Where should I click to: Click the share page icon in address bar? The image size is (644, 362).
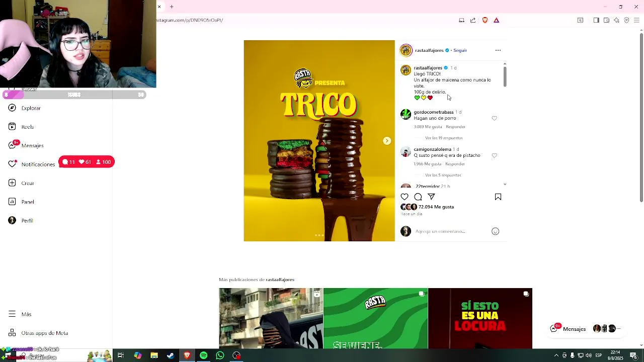(x=473, y=20)
